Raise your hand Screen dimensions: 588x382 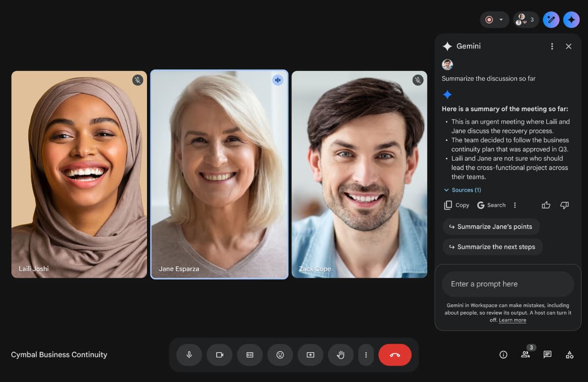click(x=341, y=355)
